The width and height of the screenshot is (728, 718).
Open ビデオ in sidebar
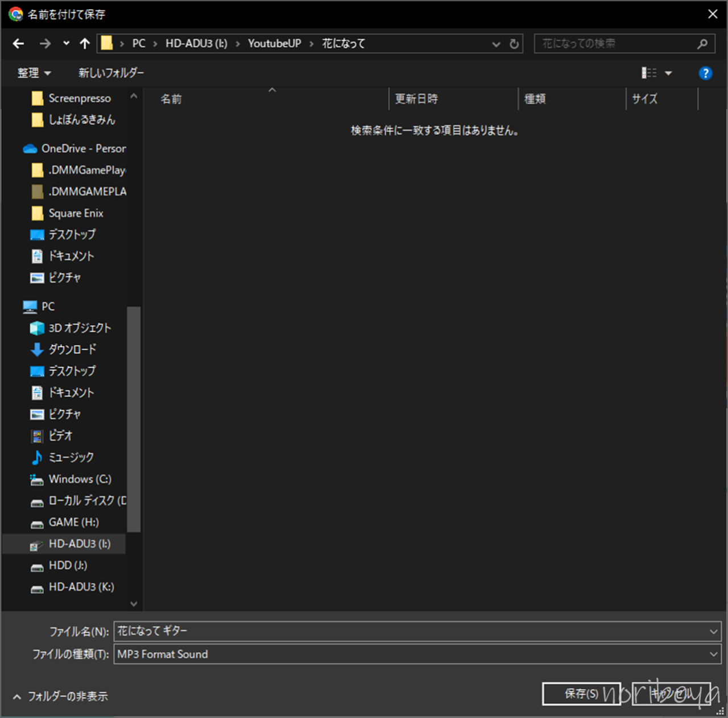pos(51,436)
